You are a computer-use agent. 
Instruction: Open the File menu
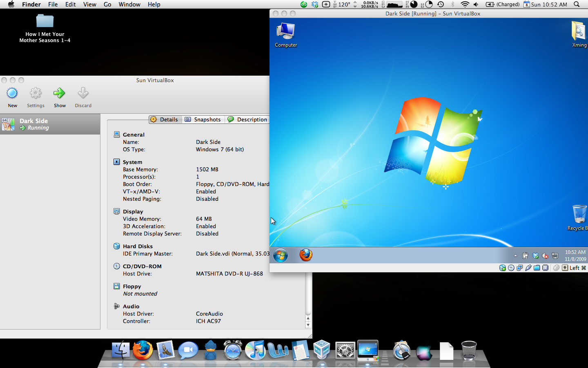click(53, 4)
